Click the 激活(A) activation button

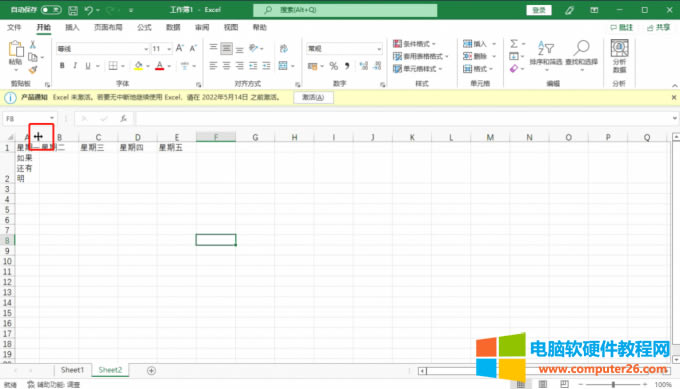click(313, 98)
